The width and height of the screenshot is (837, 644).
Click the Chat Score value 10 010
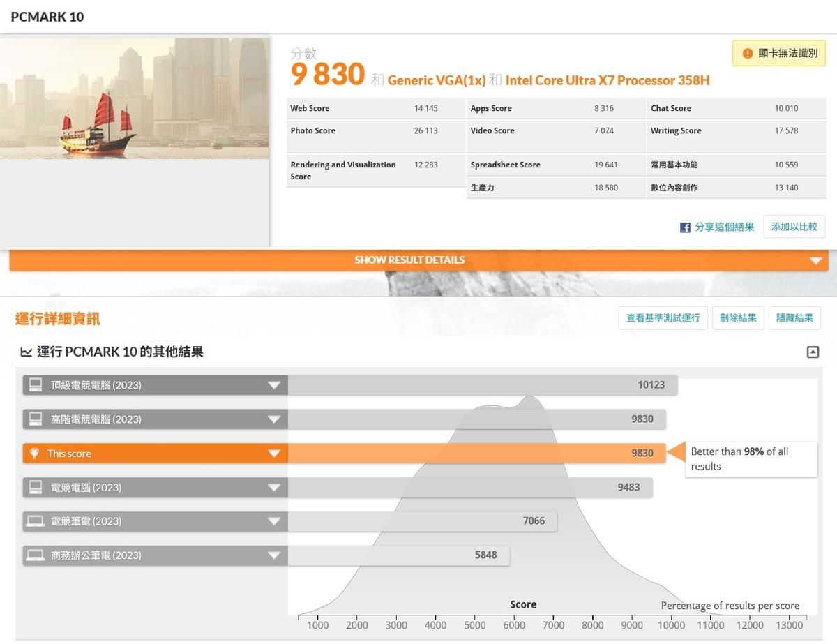[786, 108]
